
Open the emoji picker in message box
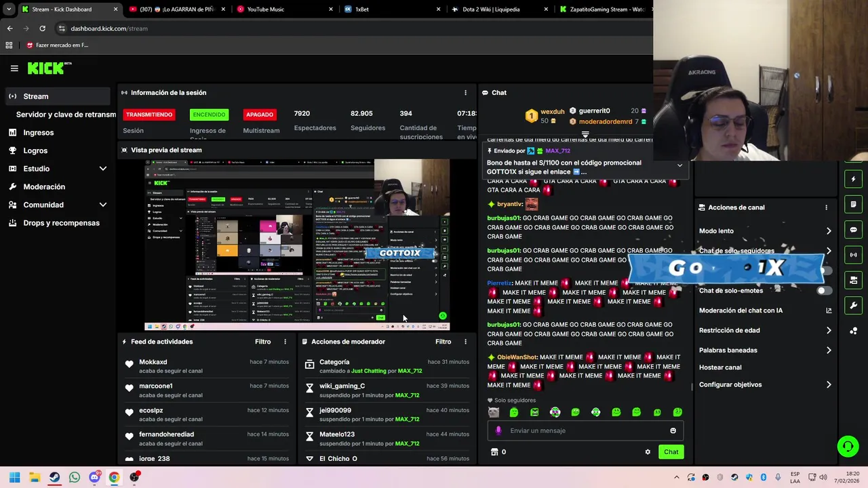pos(673,430)
